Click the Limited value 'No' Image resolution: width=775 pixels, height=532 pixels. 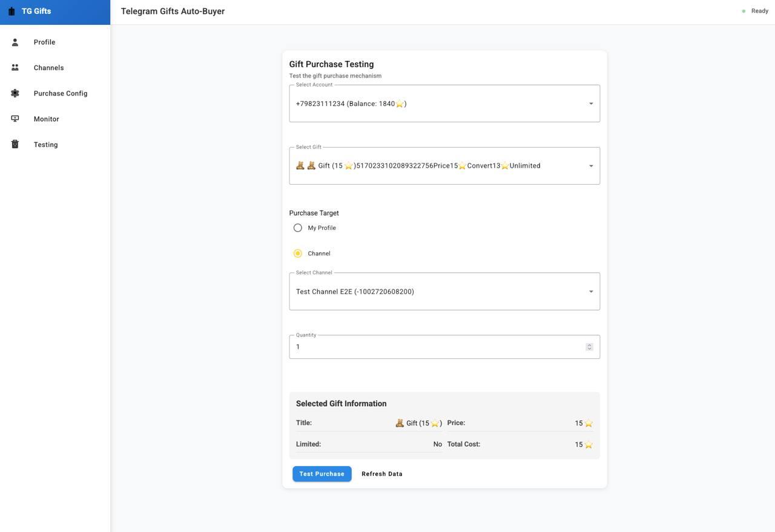click(438, 444)
